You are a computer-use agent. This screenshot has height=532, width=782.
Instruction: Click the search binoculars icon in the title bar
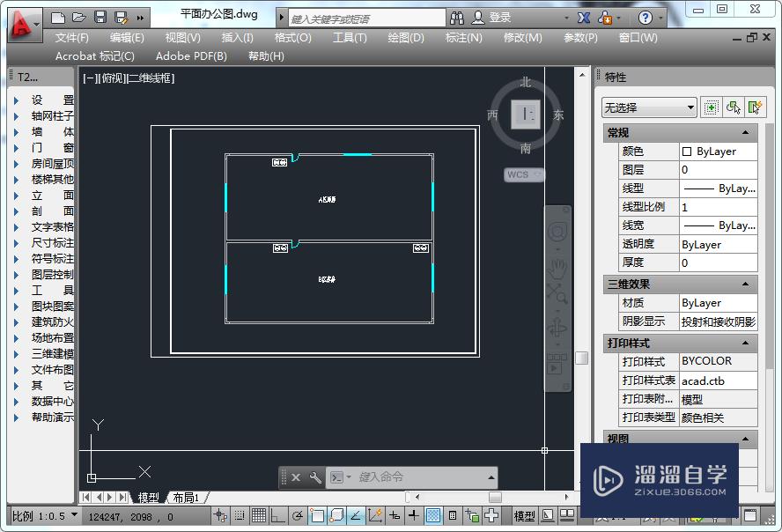(x=457, y=18)
